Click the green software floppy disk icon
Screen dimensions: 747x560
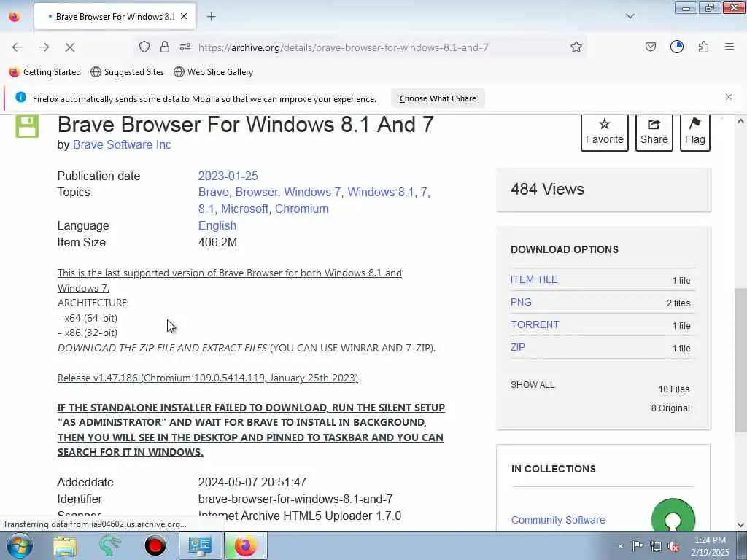27,125
